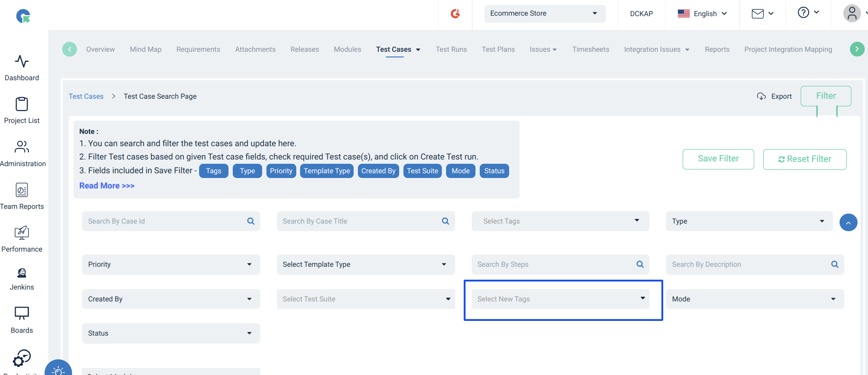868x375 pixels.
Task: Open Select Template Type dropdown
Action: click(x=365, y=264)
